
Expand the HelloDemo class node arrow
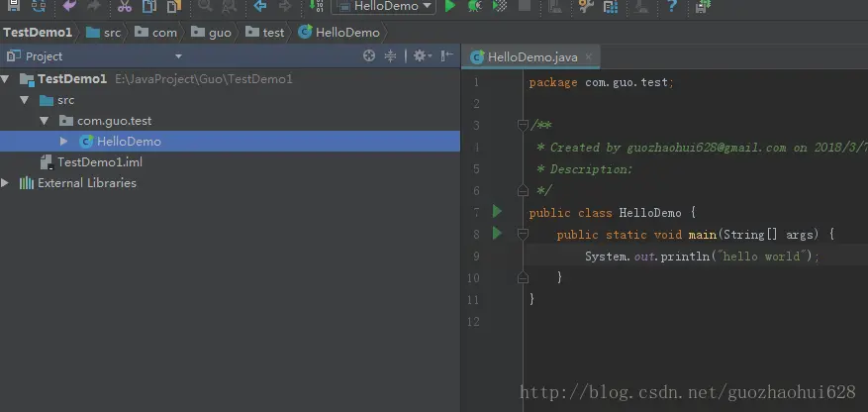tap(63, 142)
